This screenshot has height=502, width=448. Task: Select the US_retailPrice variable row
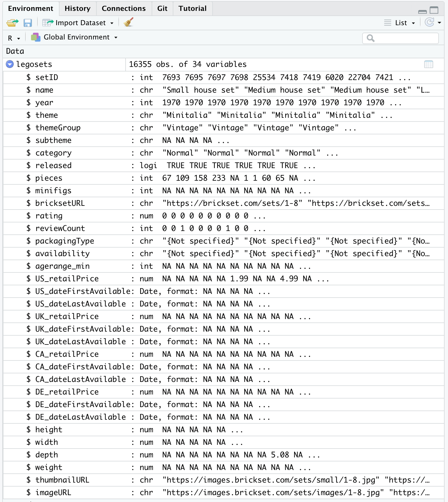tap(223, 279)
